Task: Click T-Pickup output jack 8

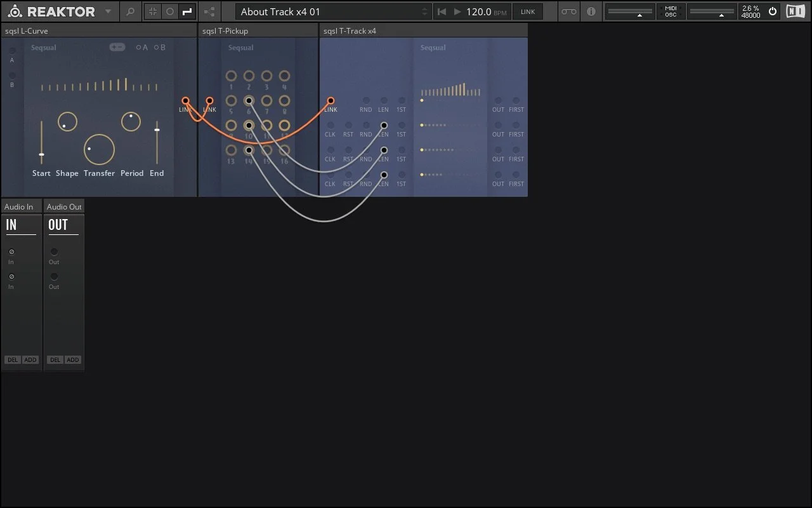Action: click(x=284, y=100)
